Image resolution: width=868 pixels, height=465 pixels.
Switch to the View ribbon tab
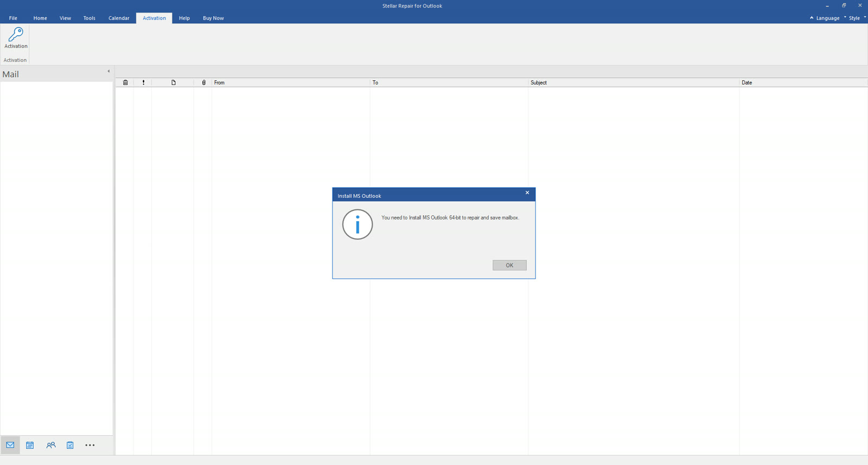[65, 18]
